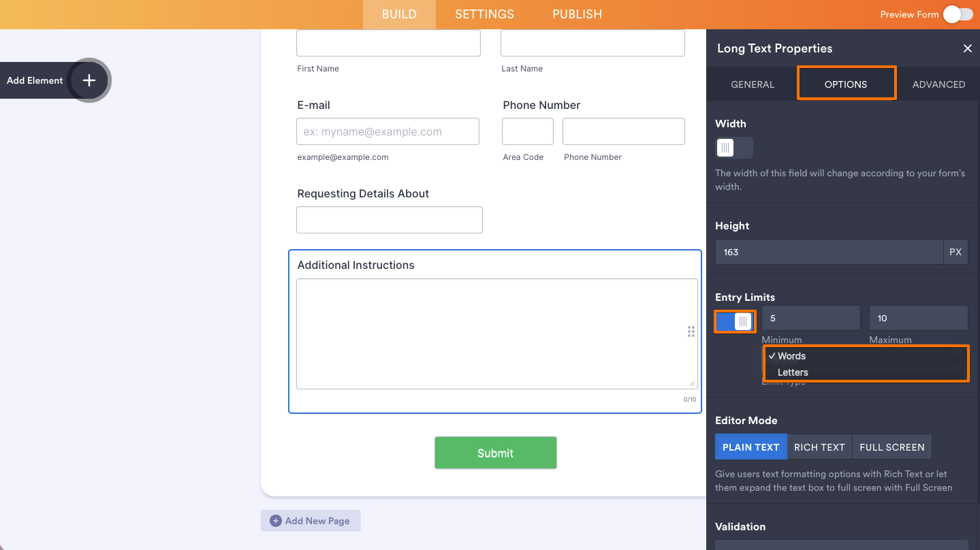Screen dimensions: 980x550
Task: Enable RICH TEXT editor mode
Action: click(x=819, y=447)
